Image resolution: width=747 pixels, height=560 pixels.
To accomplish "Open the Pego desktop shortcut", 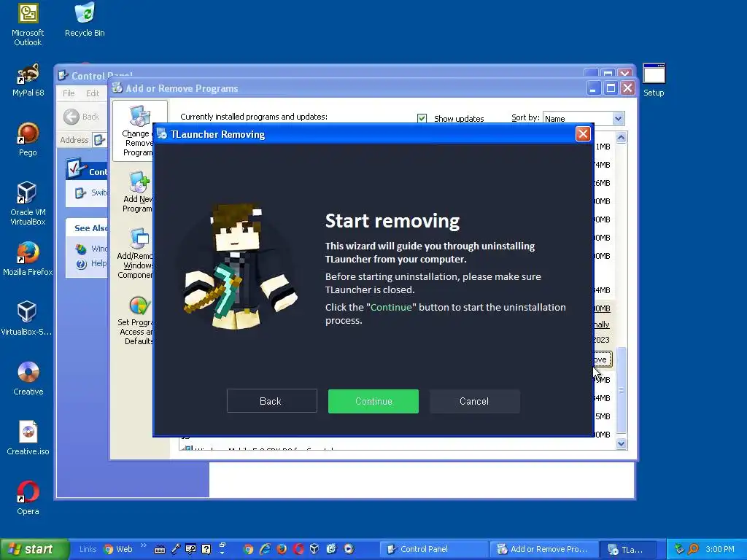I will (28, 139).
